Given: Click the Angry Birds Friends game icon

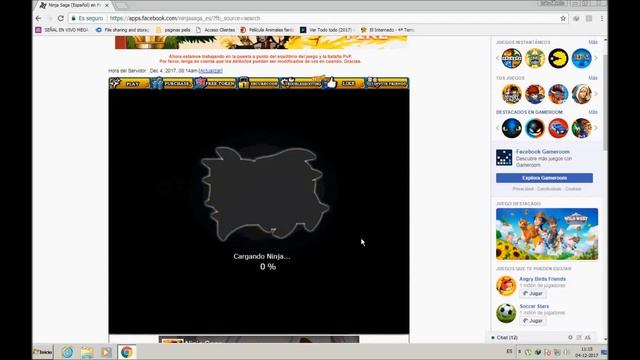Looking at the screenshot, I should point(506,286).
